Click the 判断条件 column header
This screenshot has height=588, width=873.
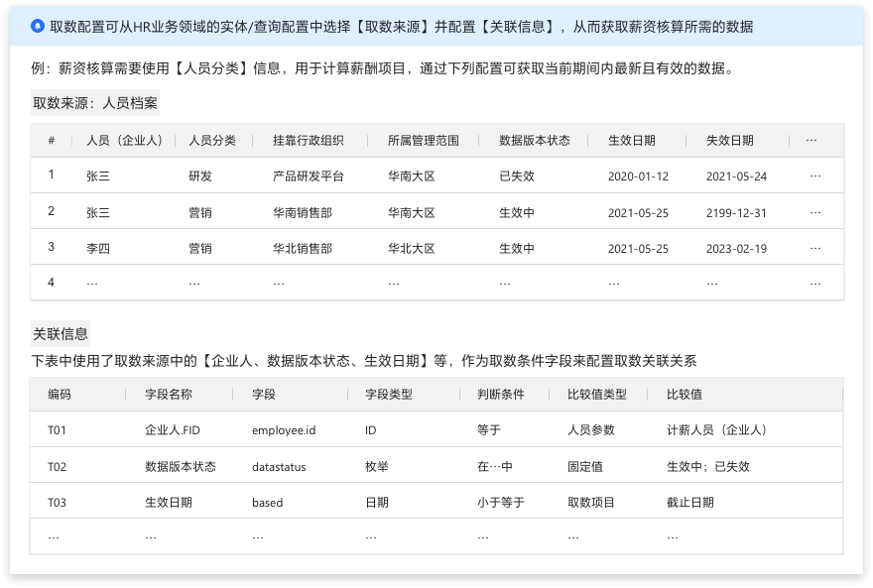[x=501, y=395]
